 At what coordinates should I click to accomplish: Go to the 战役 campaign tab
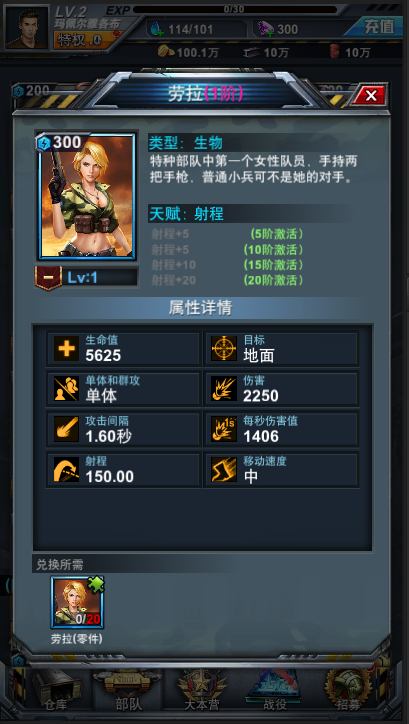click(274, 691)
